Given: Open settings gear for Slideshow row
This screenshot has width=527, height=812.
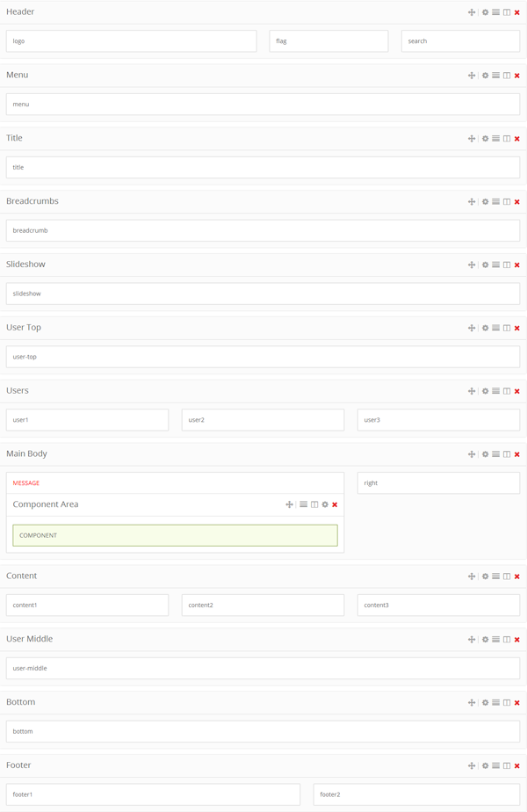Looking at the screenshot, I should 485,265.
